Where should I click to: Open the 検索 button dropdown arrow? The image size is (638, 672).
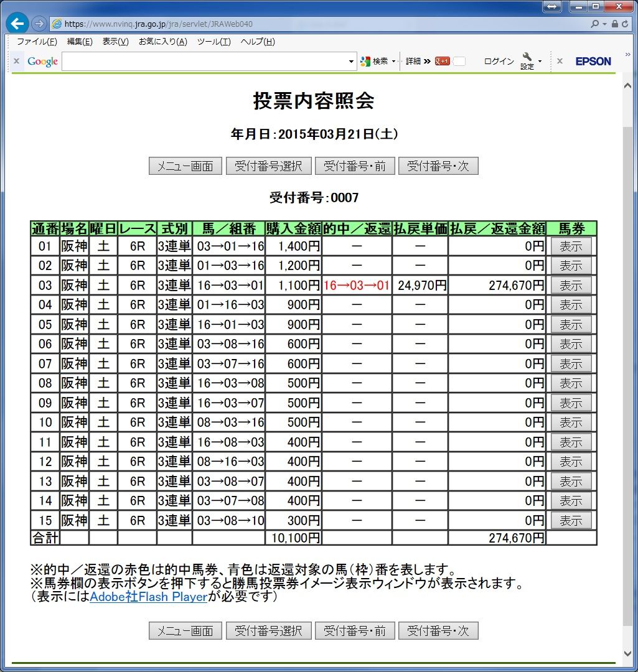(393, 61)
